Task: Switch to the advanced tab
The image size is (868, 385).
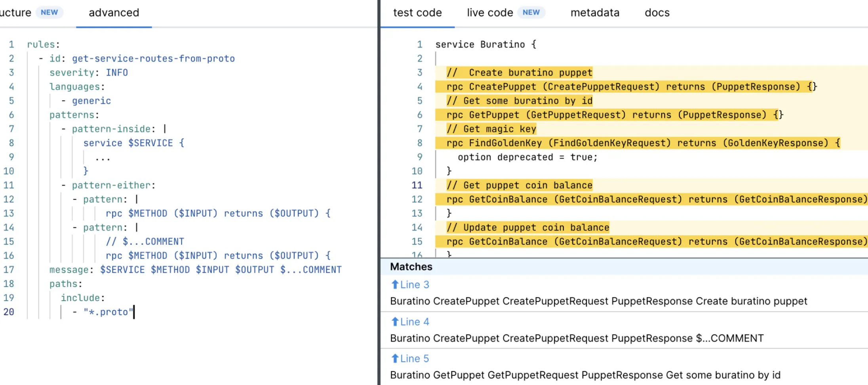Action: click(x=114, y=13)
